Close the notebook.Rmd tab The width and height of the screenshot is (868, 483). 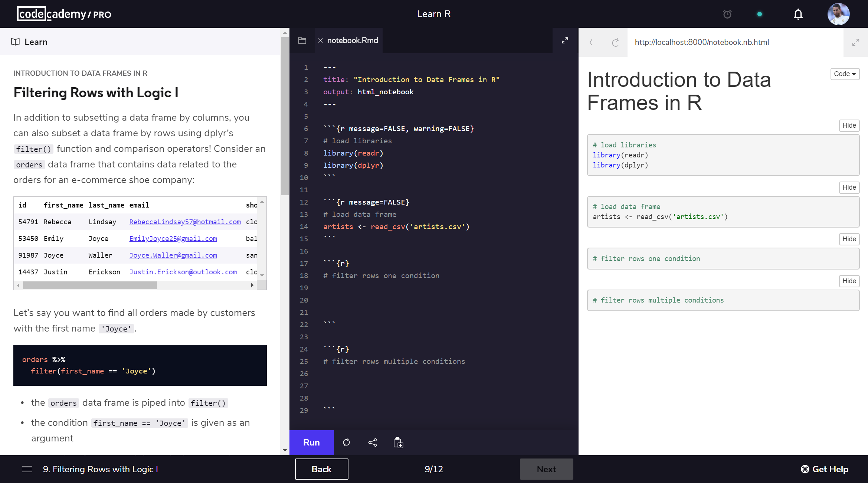coord(321,40)
